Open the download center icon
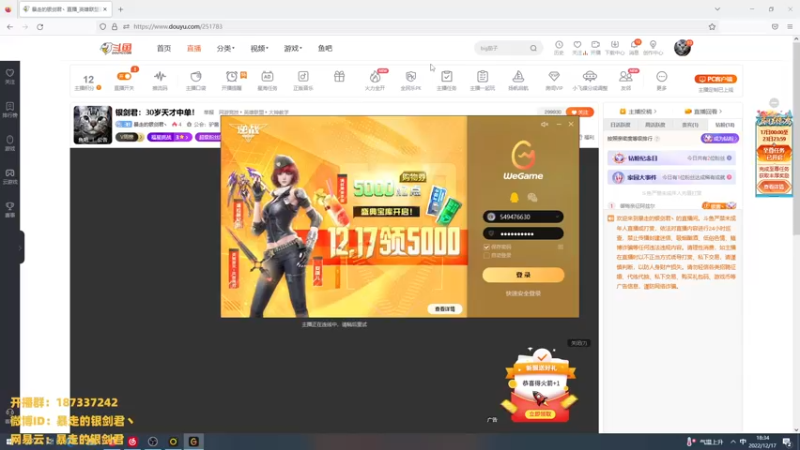 (614, 47)
